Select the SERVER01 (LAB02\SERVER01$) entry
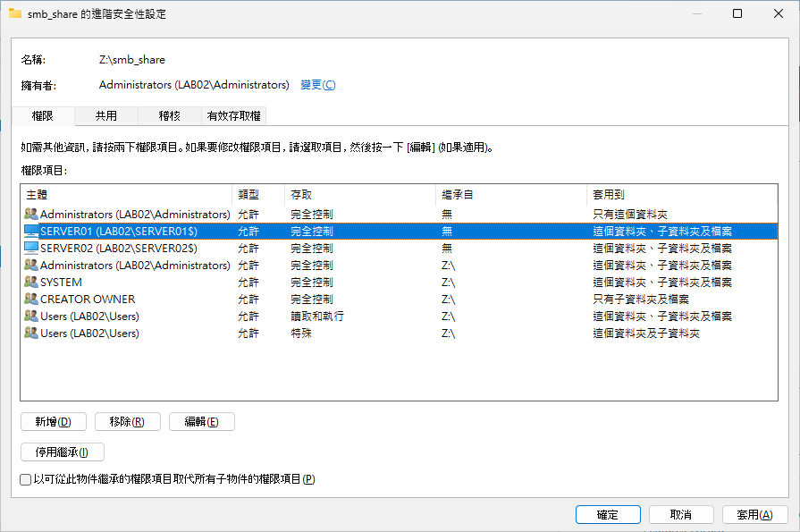The image size is (800, 532). pos(399,232)
